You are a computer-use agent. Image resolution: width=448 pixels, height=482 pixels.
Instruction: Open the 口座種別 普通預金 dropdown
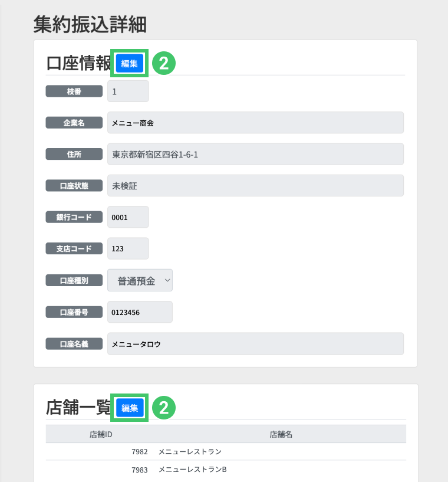point(140,281)
